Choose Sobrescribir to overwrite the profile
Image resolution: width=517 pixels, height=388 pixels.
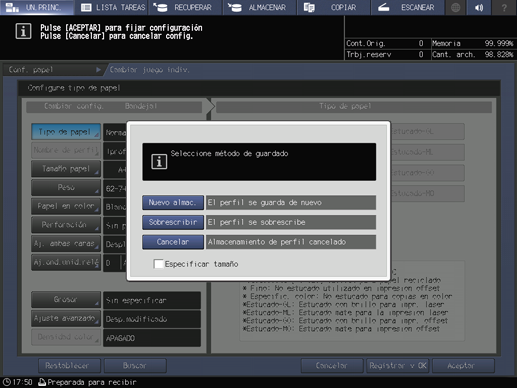click(173, 222)
